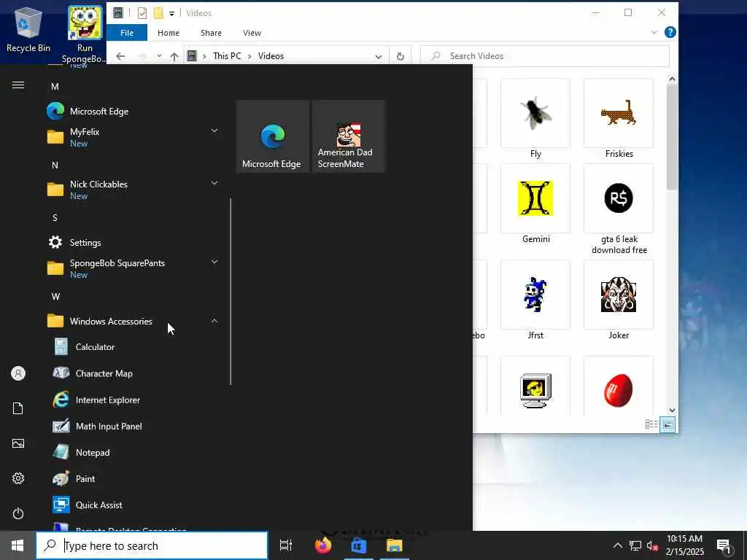The width and height of the screenshot is (747, 560).
Task: Open the user account icon in Start sidebar
Action: [18, 373]
